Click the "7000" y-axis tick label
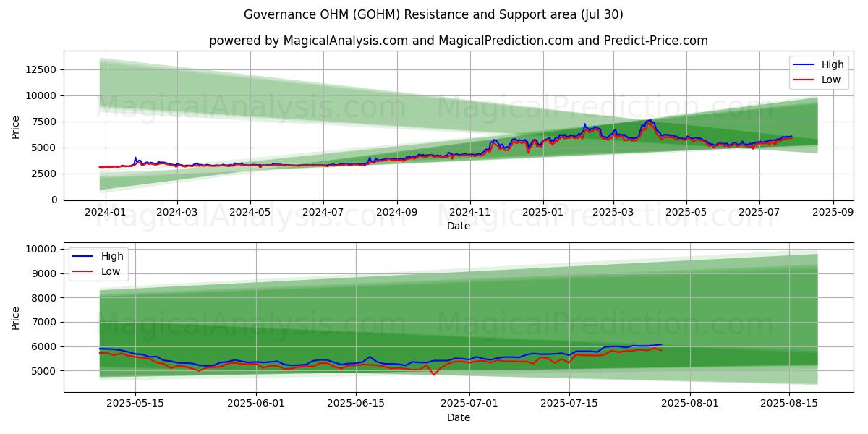 click(x=43, y=322)
